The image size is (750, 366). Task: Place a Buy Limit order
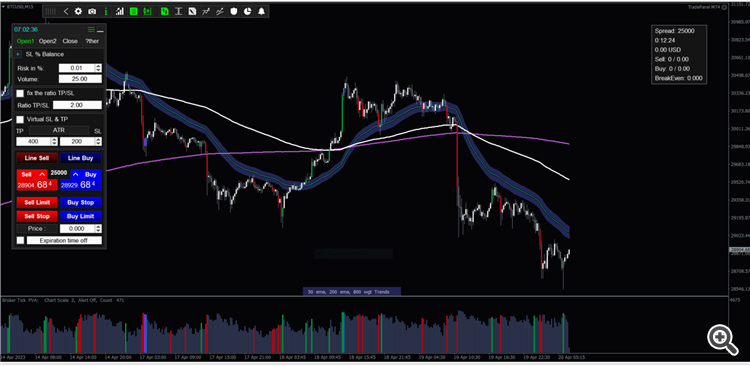[81, 216]
